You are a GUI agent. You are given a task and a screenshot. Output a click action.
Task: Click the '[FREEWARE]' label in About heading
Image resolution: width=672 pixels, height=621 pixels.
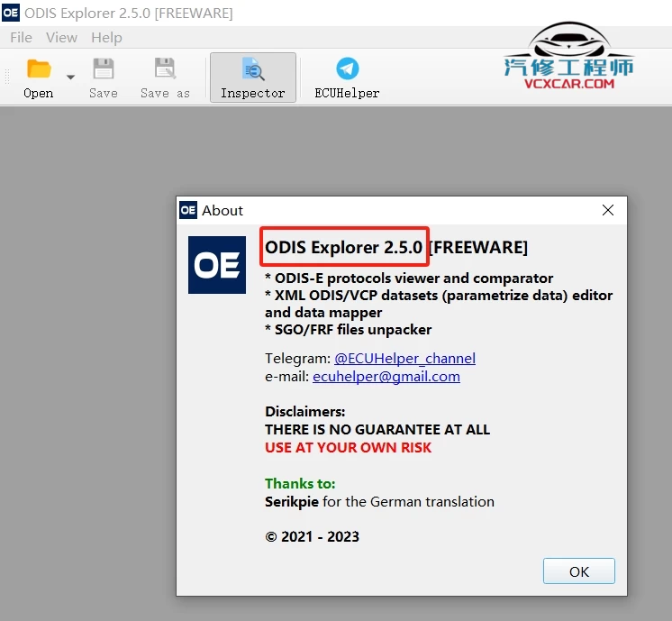(478, 247)
